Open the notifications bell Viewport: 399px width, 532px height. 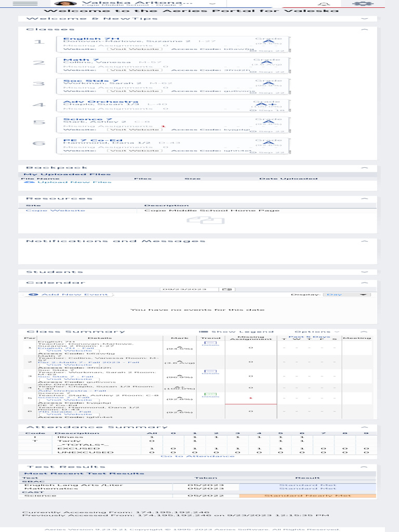(324, 4)
